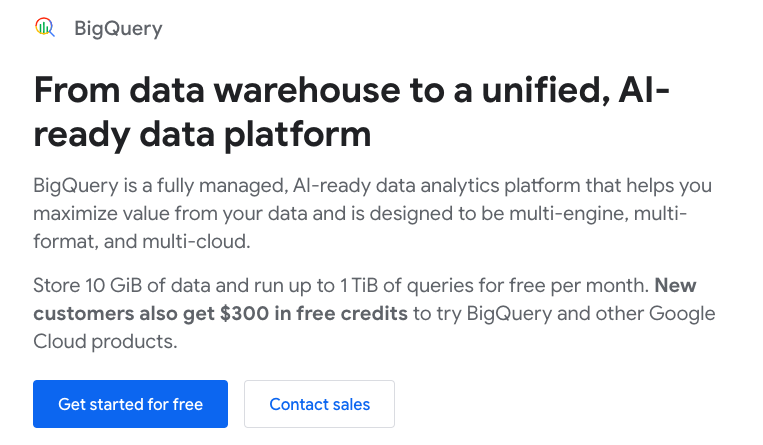
Task: Open the Contact sales button
Action: 319,404
